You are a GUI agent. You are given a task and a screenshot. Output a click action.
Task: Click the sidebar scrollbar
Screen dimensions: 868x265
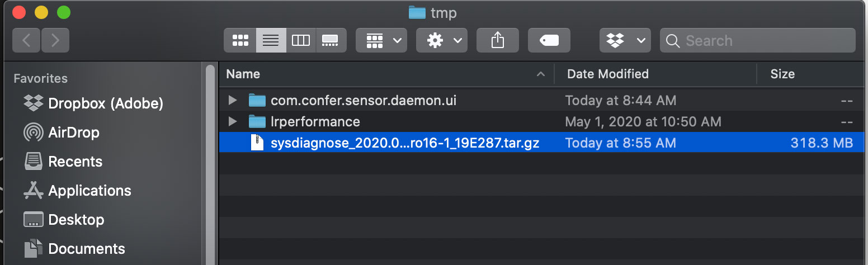point(210,168)
